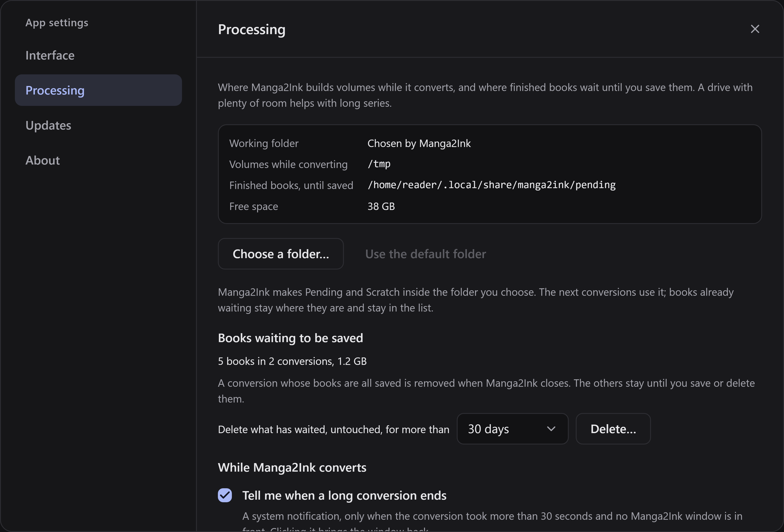Click the Processing page title
This screenshot has width=784, height=532.
(x=252, y=29)
